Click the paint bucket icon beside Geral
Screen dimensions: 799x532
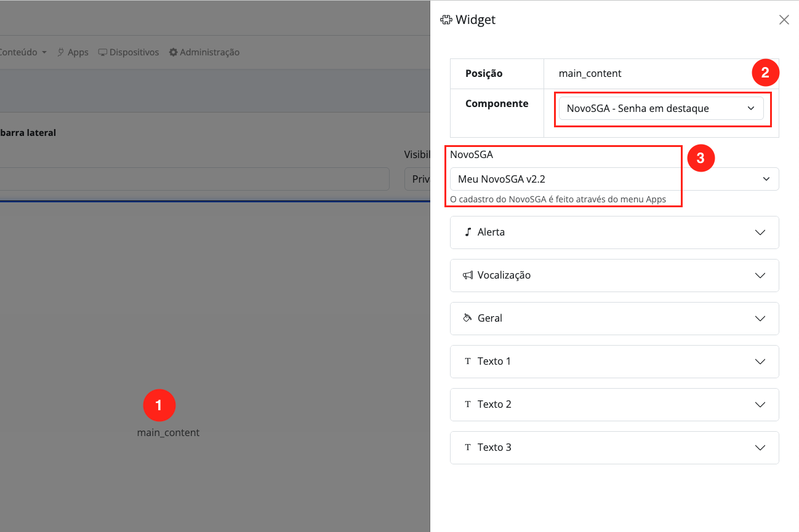point(468,318)
